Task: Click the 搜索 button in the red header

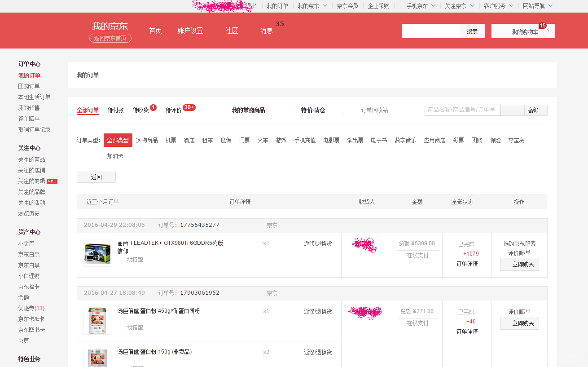Action: pyautogui.click(x=472, y=31)
